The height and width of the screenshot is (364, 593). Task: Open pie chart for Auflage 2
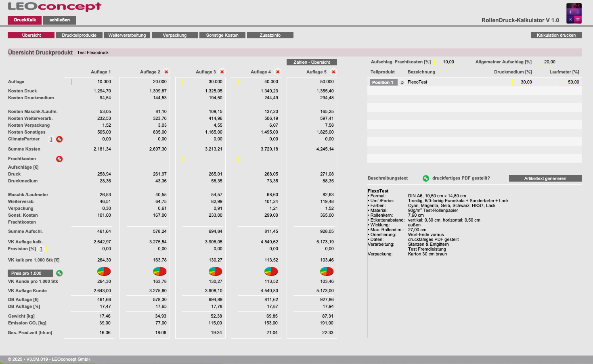(x=160, y=271)
